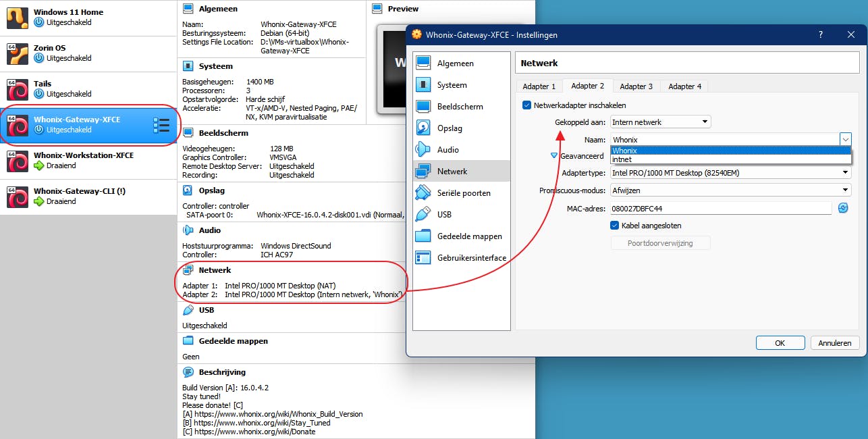The width and height of the screenshot is (868, 439).
Task: Click the Systeem heading in details pane
Action: 216,66
